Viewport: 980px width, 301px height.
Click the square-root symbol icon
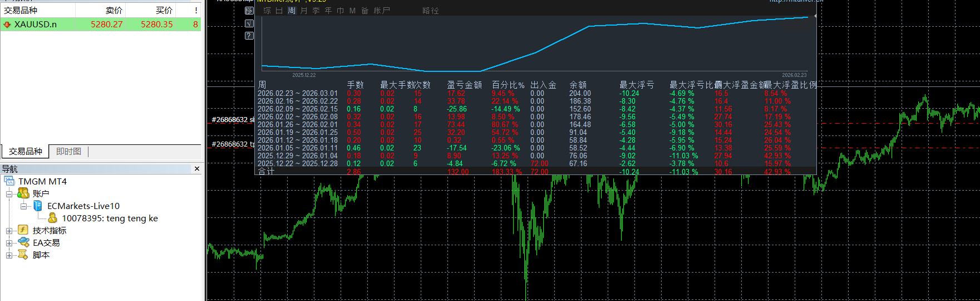pyautogui.click(x=249, y=23)
